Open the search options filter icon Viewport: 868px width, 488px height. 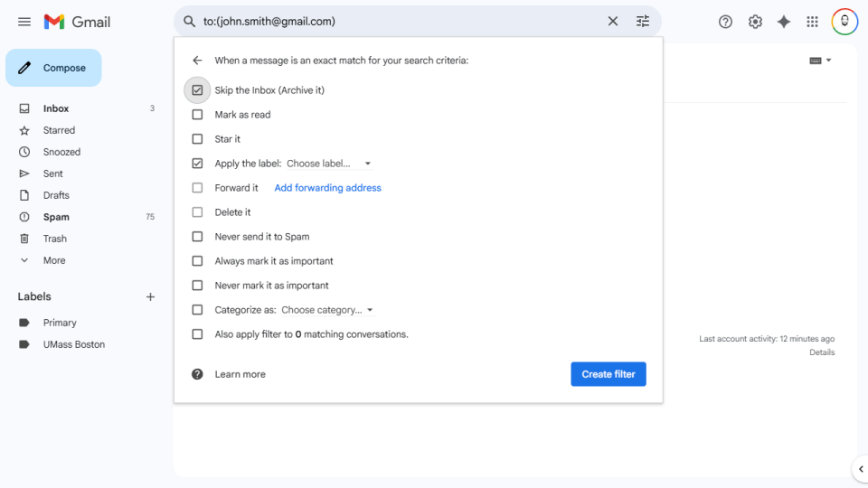coord(643,22)
